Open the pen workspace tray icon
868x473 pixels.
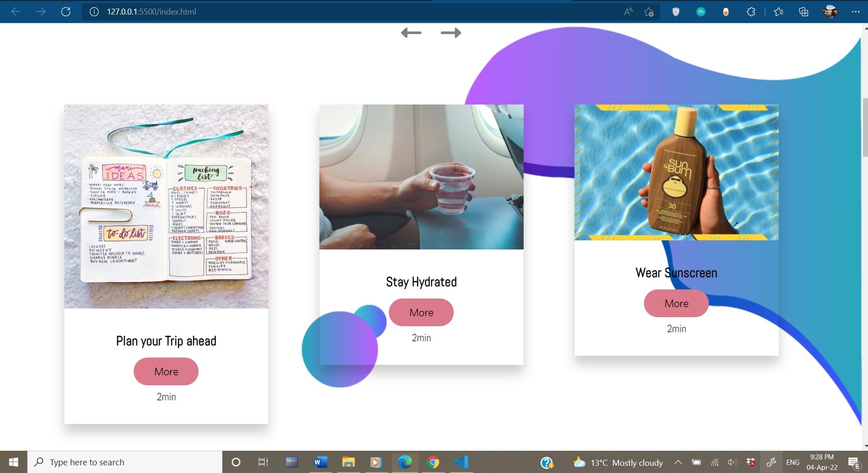(771, 462)
